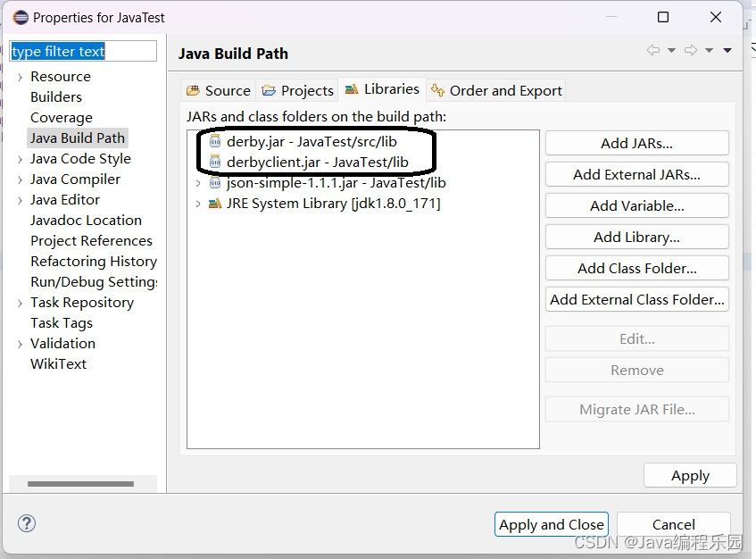Select Java Compiler in sidebar
Image resolution: width=756 pixels, height=559 pixels.
(x=75, y=179)
